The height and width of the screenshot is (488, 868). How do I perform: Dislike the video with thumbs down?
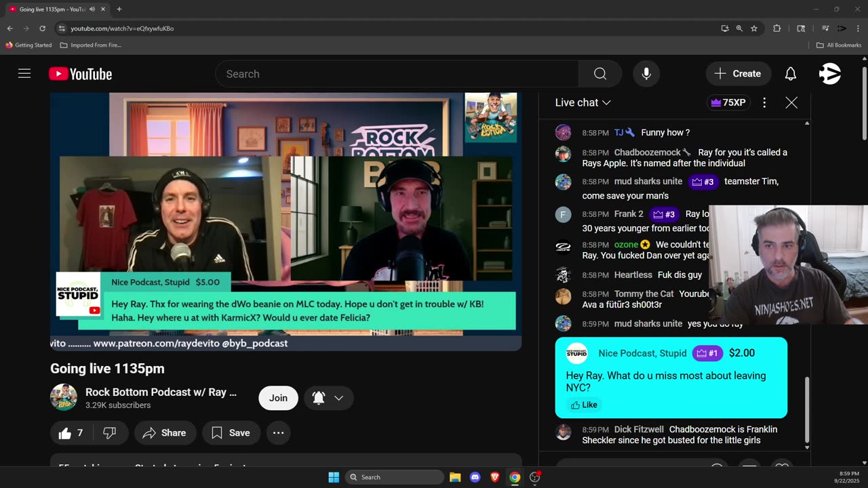point(109,433)
